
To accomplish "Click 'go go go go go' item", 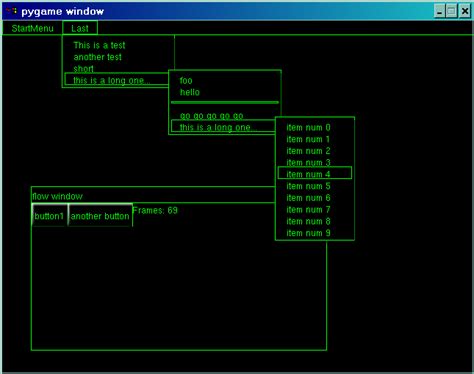I will [x=211, y=116].
